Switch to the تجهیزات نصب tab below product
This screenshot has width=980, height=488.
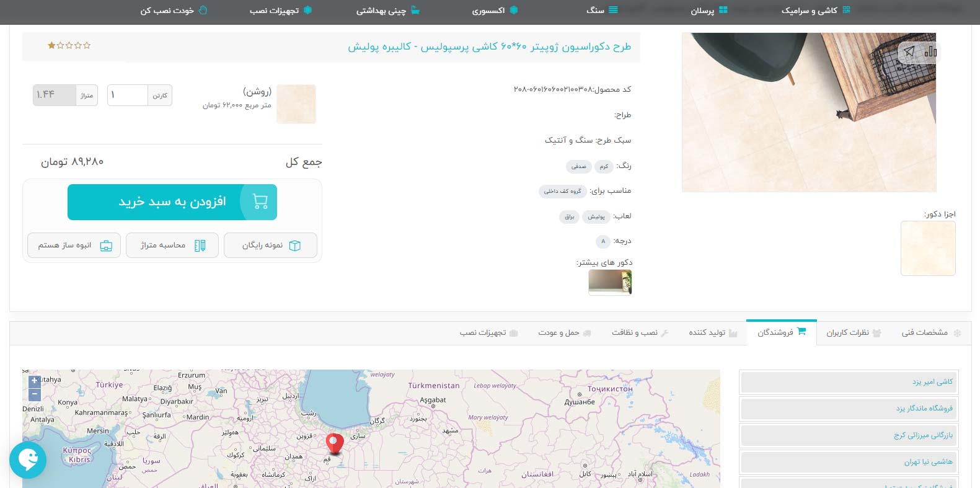[488, 333]
